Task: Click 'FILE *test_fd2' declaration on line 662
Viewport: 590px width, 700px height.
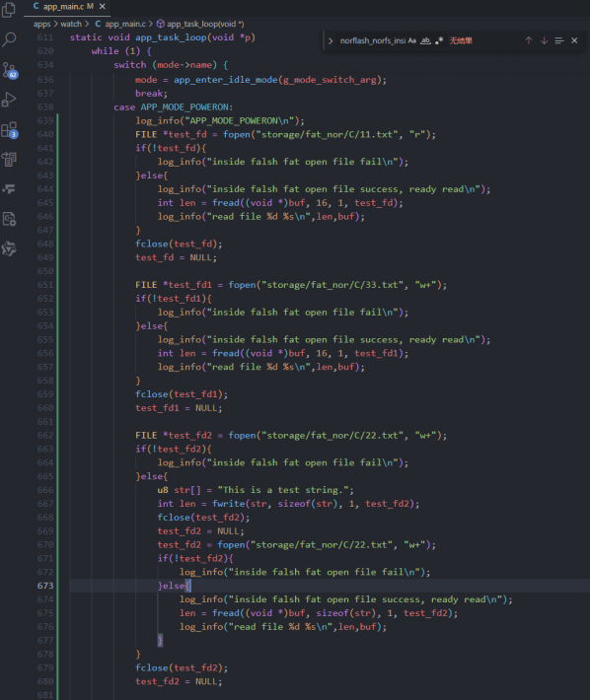Action: coord(174,435)
